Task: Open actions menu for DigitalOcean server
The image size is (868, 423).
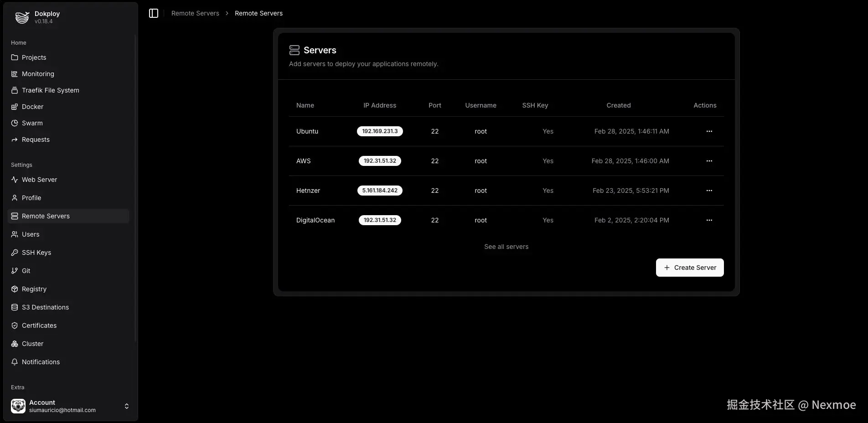Action: click(x=709, y=220)
